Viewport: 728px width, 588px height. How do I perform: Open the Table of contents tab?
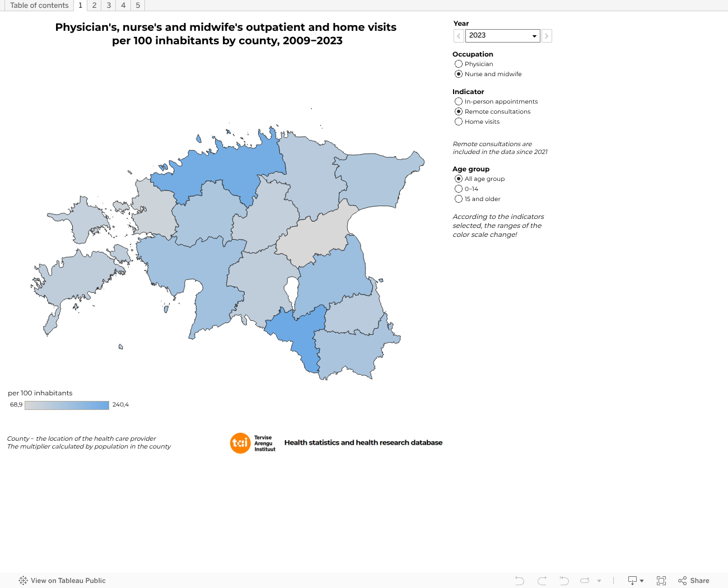pos(39,6)
